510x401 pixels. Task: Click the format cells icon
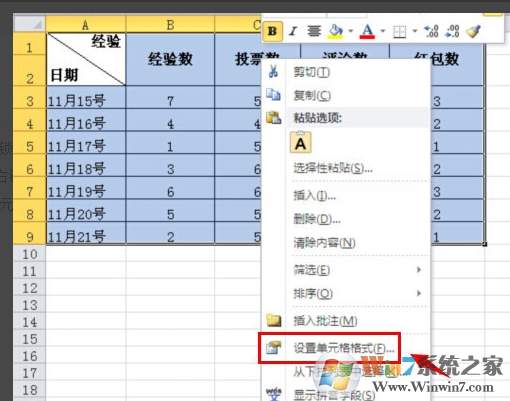[x=274, y=348]
